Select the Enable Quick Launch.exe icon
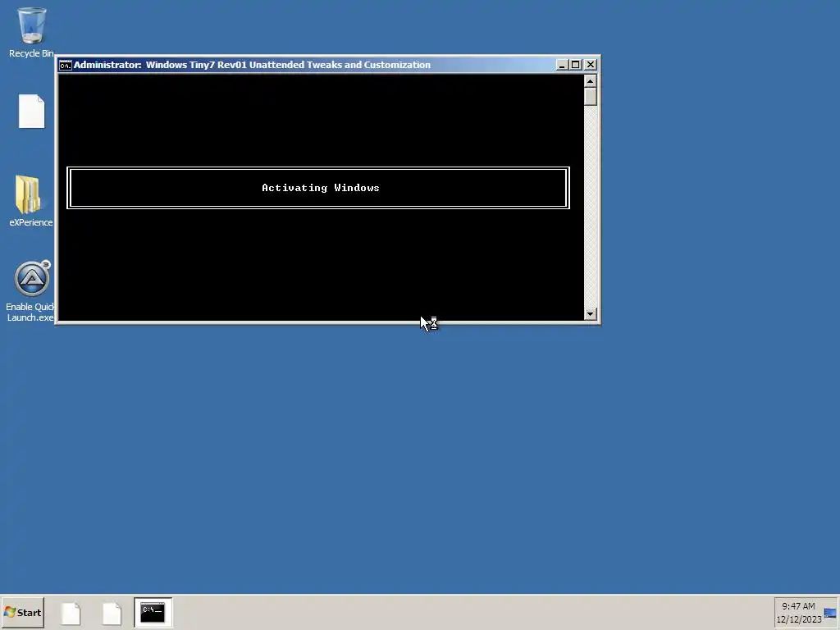 pos(30,291)
